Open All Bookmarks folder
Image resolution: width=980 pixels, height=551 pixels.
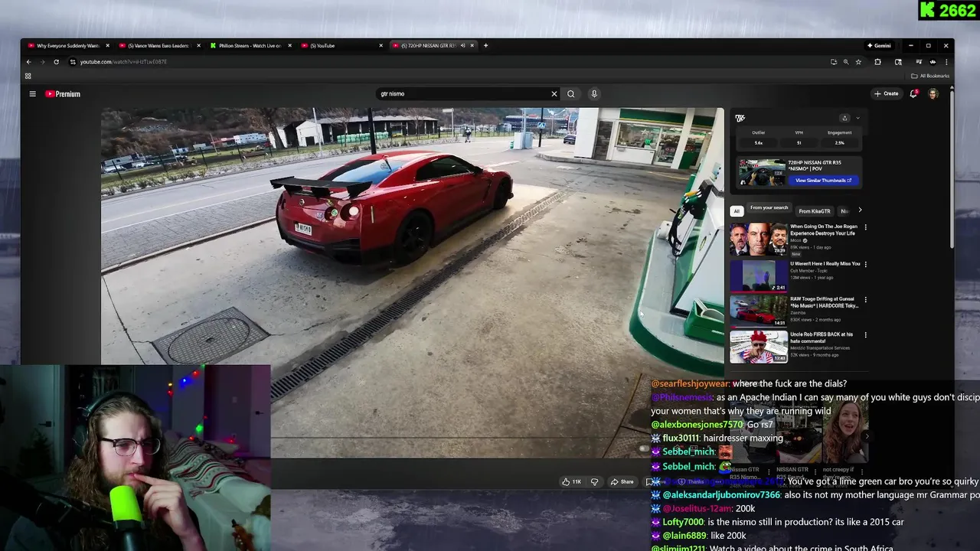930,76
